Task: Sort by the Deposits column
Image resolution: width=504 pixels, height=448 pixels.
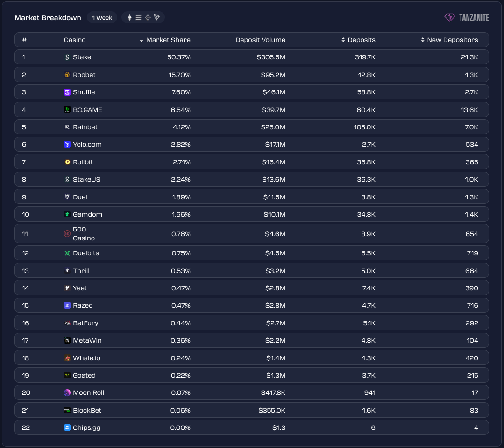Action: click(358, 40)
